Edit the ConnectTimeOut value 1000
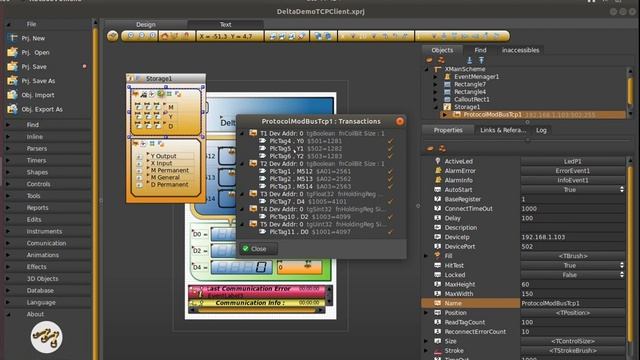The image size is (640, 360). pyautogui.click(x=573, y=209)
